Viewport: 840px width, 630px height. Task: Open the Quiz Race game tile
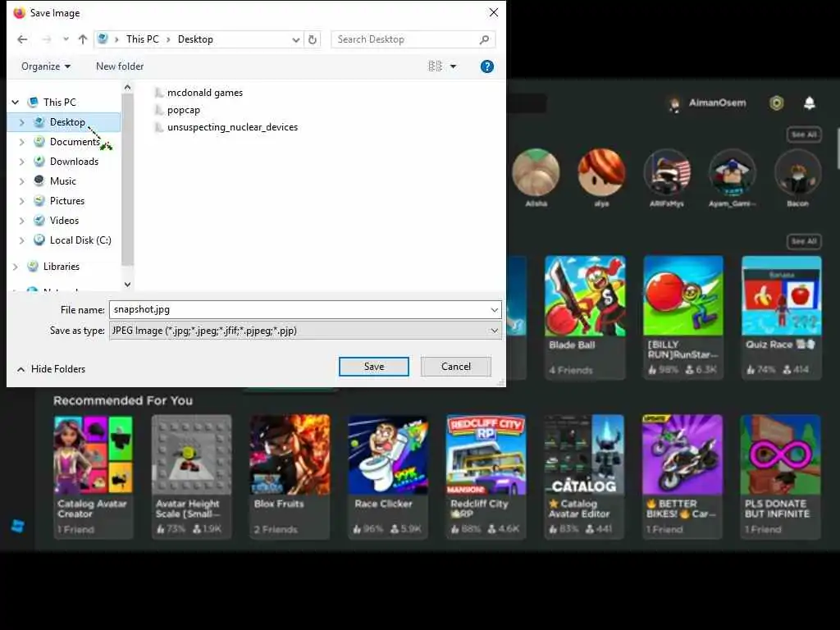click(781, 317)
